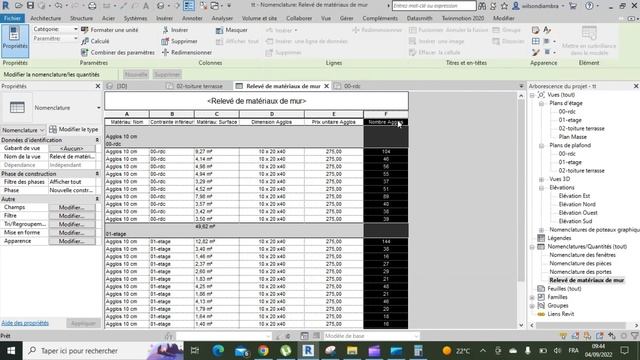Open the Gérer ribbon tab
Image resolution: width=640 pixels, height=360 pixels.
pos(347,18)
